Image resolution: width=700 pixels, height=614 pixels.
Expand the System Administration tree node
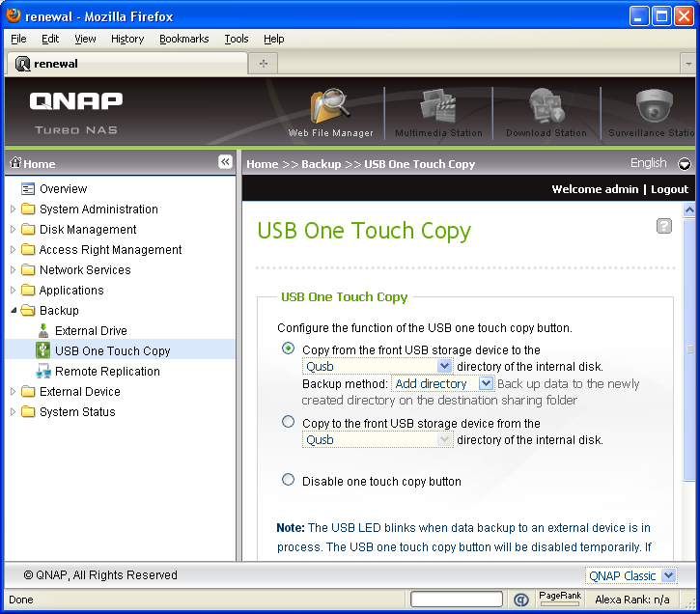click(x=13, y=209)
